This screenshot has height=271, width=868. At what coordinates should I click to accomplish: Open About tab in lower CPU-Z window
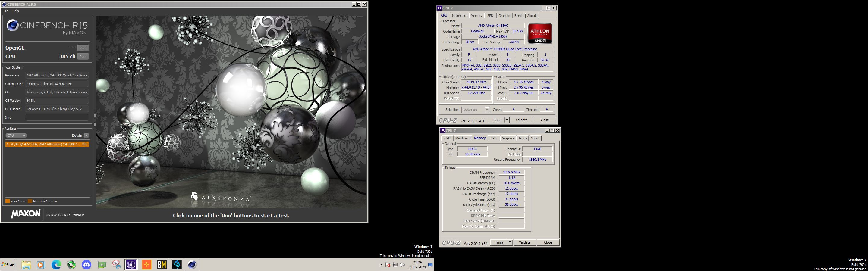[x=535, y=139]
